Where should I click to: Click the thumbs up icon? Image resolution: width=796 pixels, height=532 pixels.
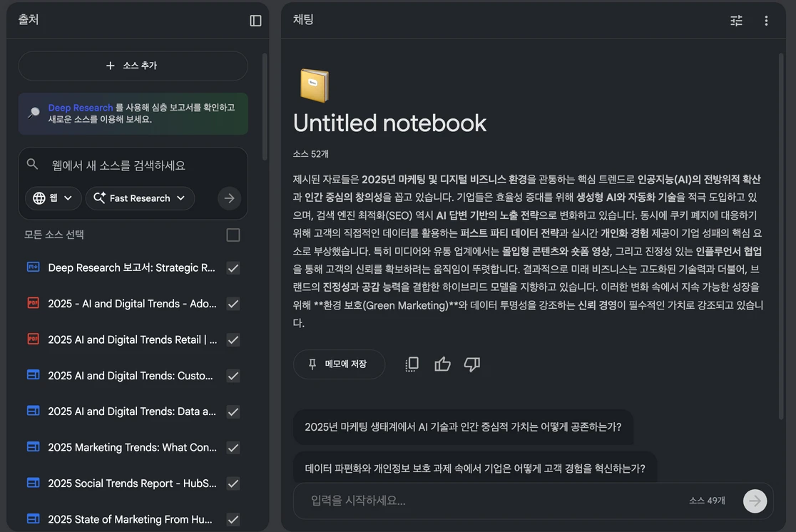tap(442, 364)
